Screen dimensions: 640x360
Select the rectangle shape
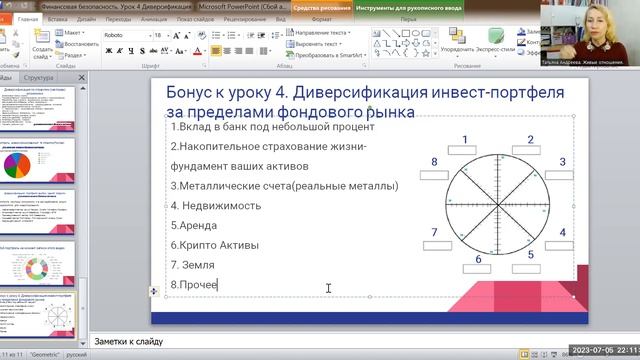(x=406, y=33)
